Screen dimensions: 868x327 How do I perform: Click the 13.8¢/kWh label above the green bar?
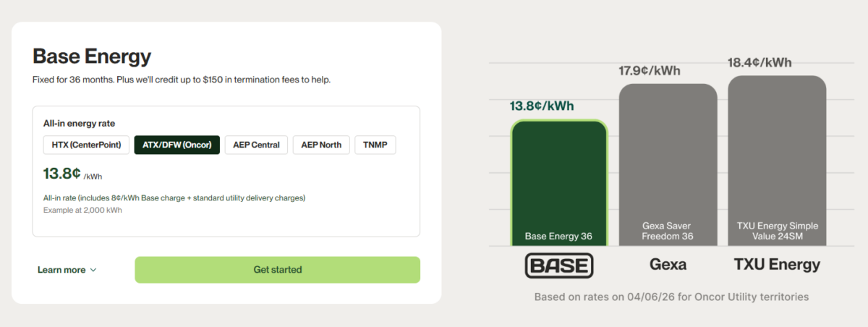point(542,106)
